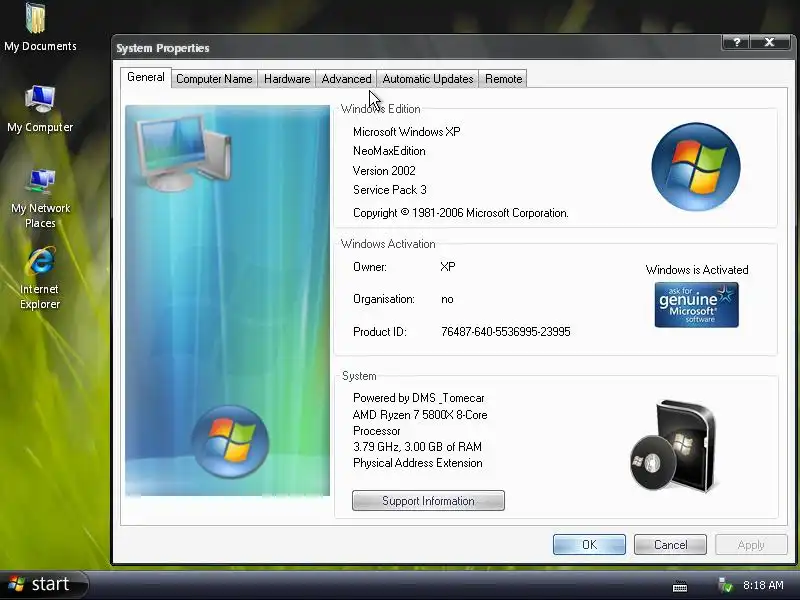Viewport: 800px width, 600px height.
Task: Click the Version 2002 text
Action: [x=384, y=170]
